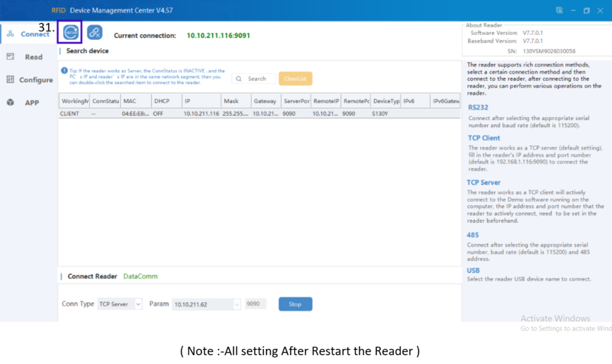The image size is (612, 364).
Task: Click the current connection address 10.10.211.116:9091
Action: click(218, 35)
